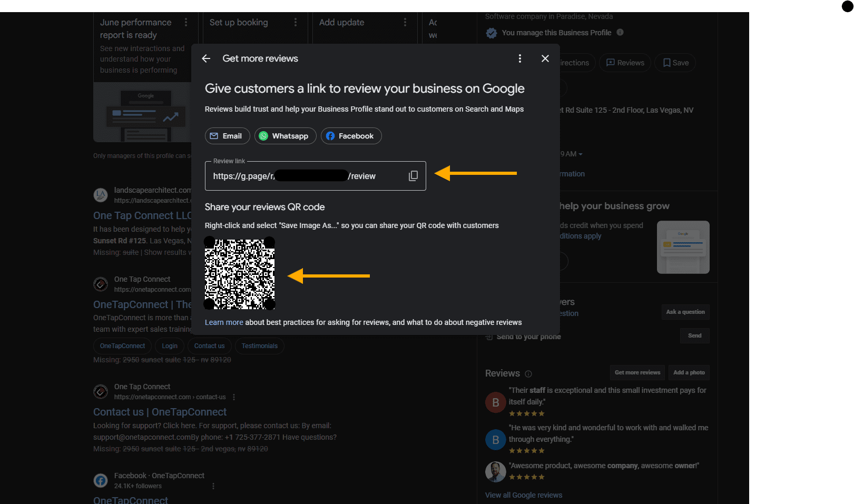The height and width of the screenshot is (504, 854).
Task: Click the Send to your phone icon
Action: tap(489, 337)
